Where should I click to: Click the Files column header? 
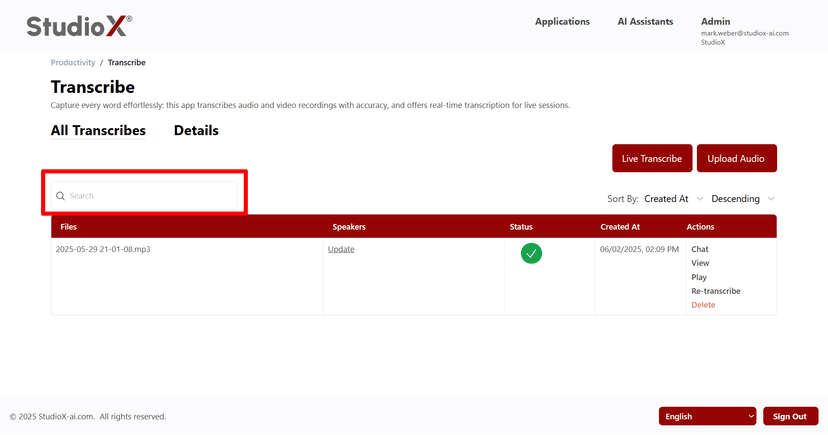[x=68, y=227]
